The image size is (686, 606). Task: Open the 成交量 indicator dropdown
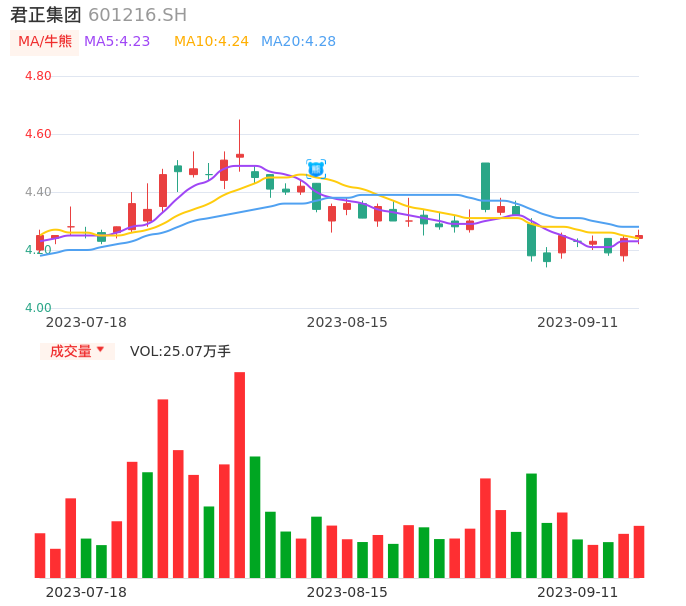point(77,351)
